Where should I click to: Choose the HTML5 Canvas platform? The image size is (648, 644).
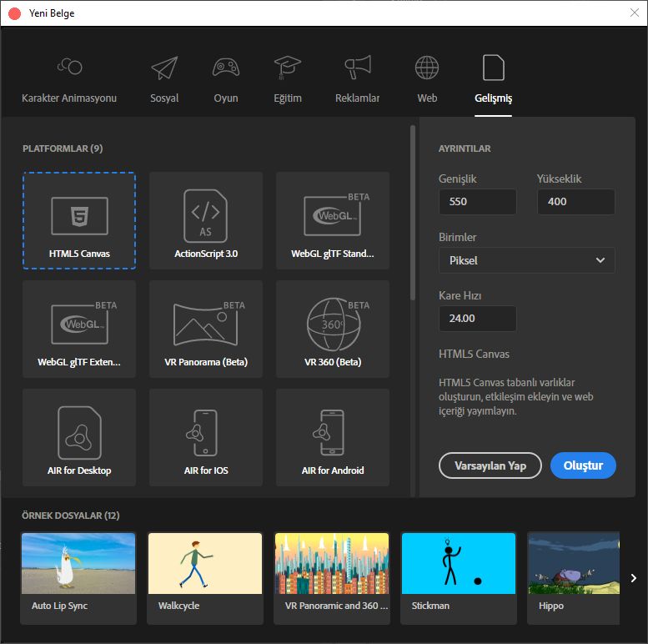click(x=79, y=221)
